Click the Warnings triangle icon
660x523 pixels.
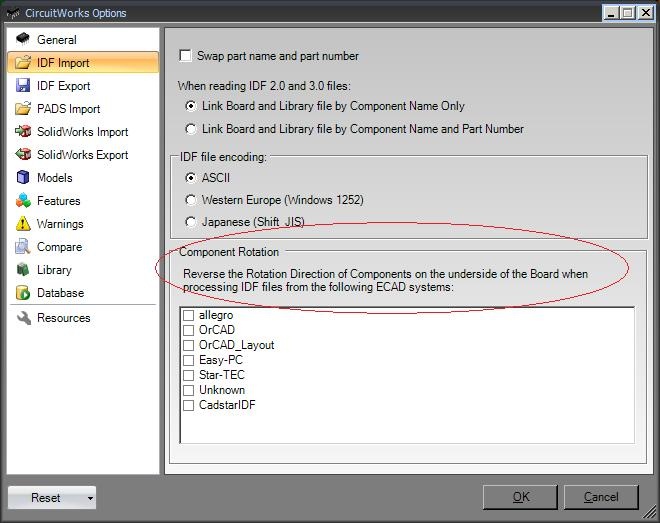[x=23, y=223]
